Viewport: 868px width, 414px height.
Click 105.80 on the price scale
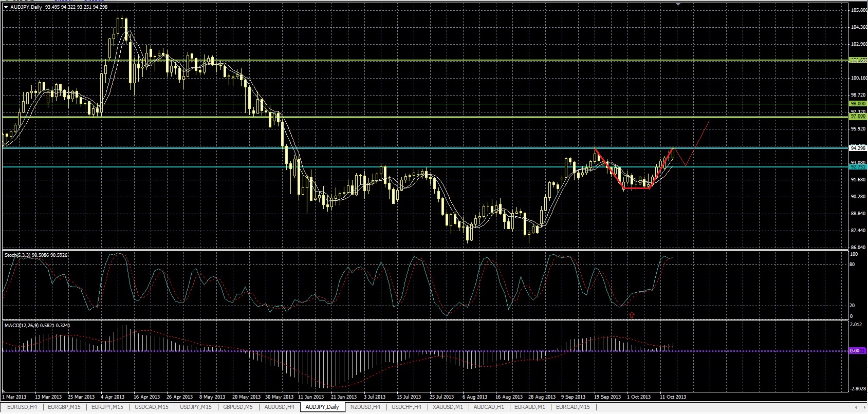858,10
